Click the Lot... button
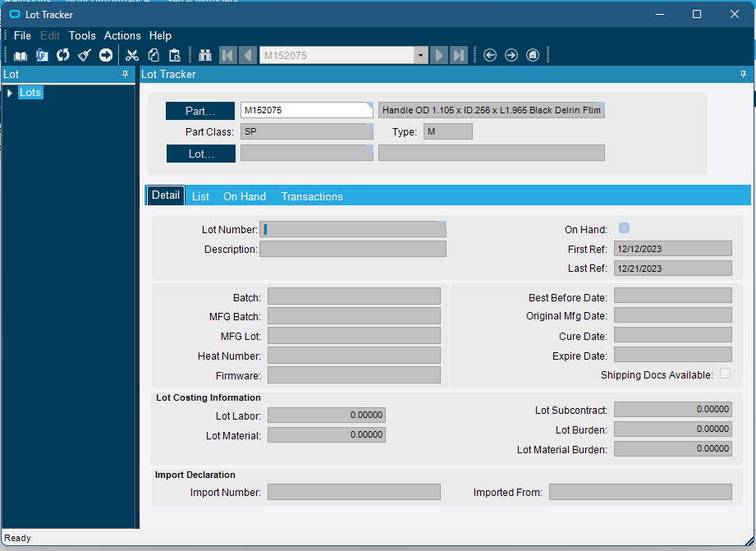Screen dimensions: 756x551 (x=200, y=154)
